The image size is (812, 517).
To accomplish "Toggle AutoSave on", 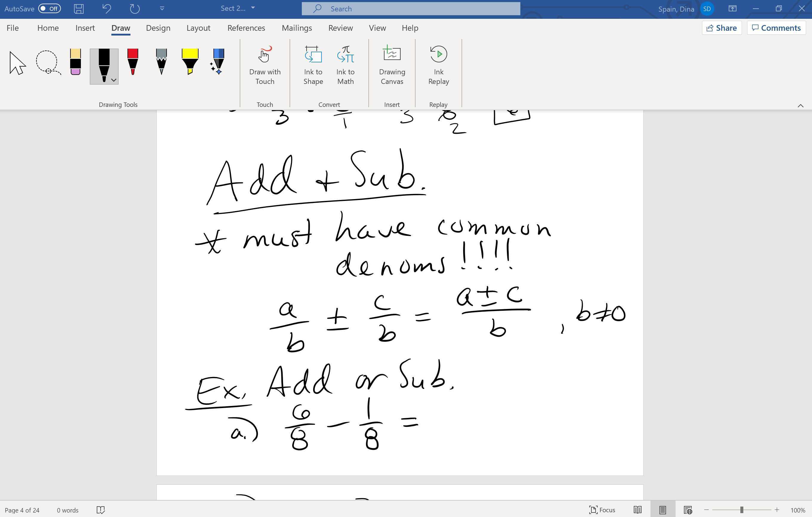I will (x=49, y=8).
